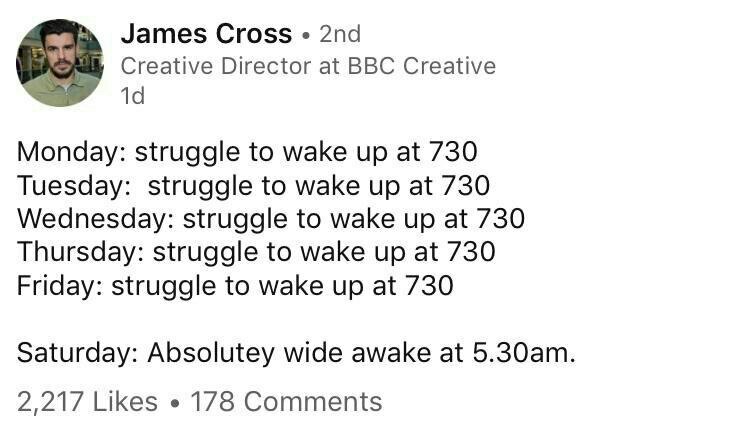The image size is (750, 432).
Task: Click the dot separator between Likes and Comments
Action: [175, 403]
